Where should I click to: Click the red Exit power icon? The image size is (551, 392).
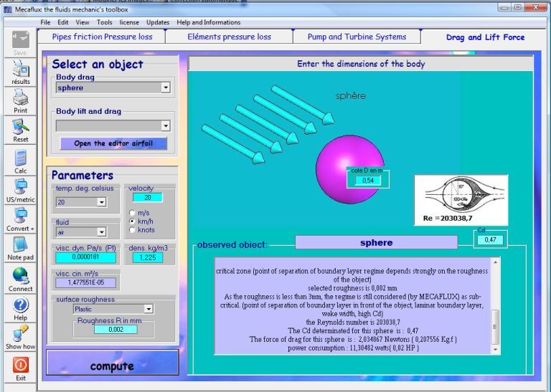[x=21, y=365]
